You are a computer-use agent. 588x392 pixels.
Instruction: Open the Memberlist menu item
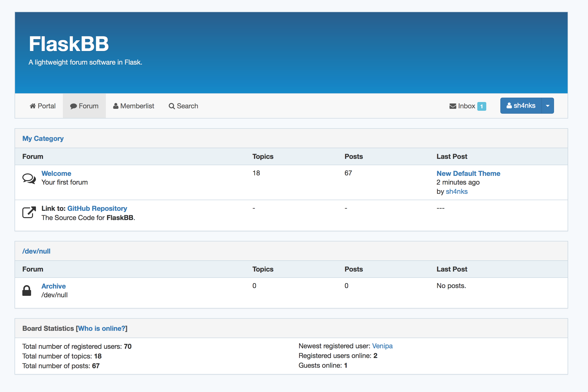pos(137,106)
